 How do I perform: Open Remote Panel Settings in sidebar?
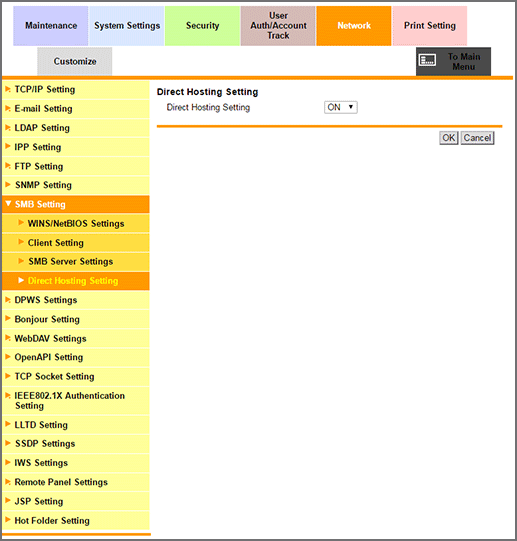point(76,482)
